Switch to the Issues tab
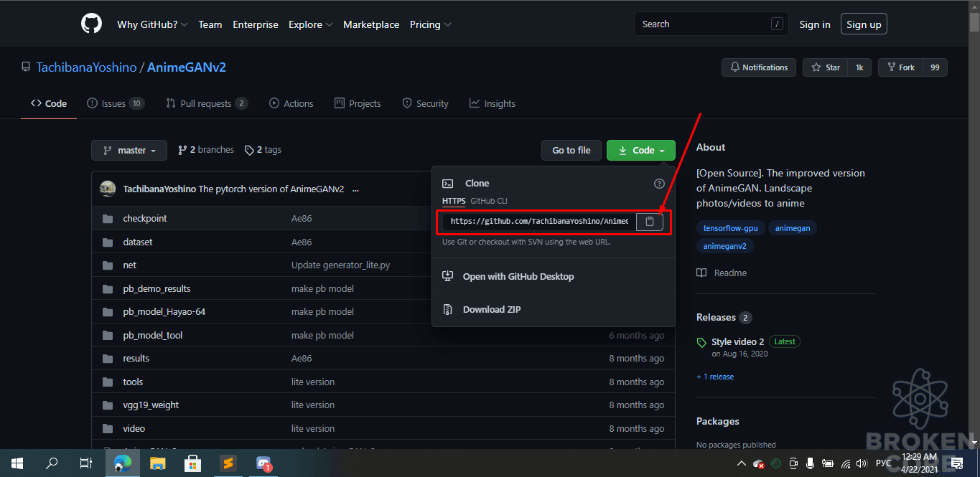Screen dimensions: 980x477 coord(116,104)
